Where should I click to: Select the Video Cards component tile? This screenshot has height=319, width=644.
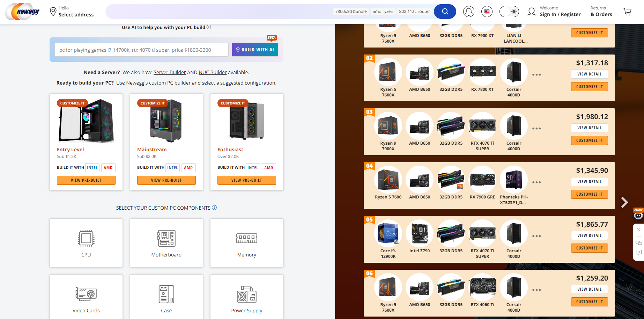[x=86, y=297]
